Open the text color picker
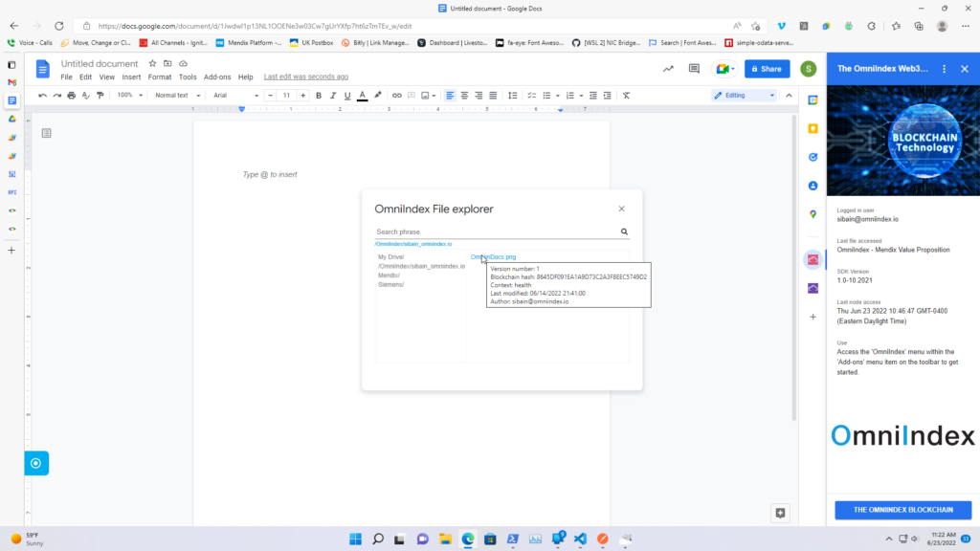Image resolution: width=980 pixels, height=551 pixels. pyautogui.click(x=363, y=96)
